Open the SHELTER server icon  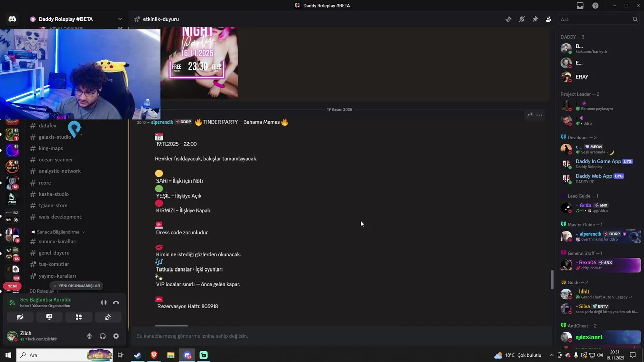click(x=12, y=166)
